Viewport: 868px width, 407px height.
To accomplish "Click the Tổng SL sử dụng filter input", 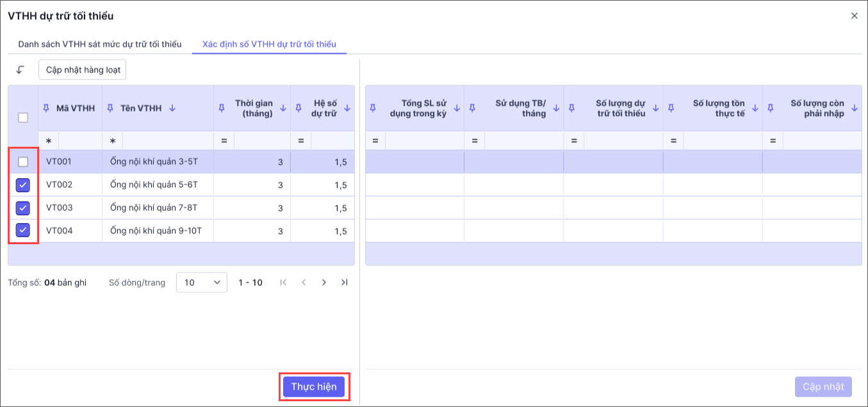I will point(425,140).
